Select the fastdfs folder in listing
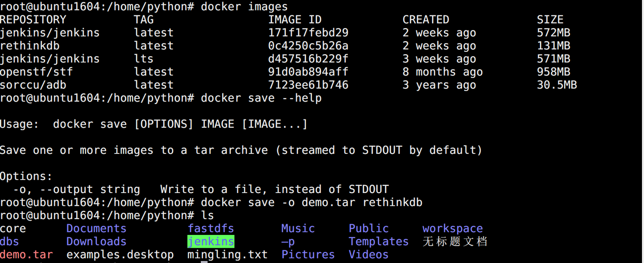 (x=211, y=229)
